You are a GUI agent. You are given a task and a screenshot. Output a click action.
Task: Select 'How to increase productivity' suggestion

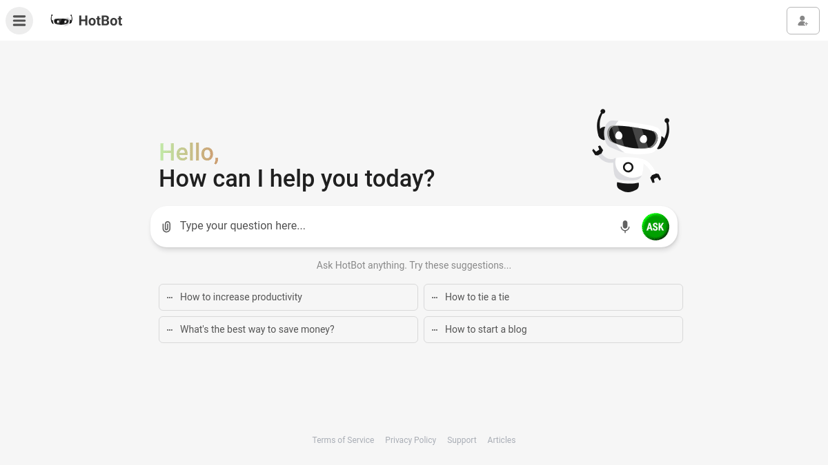[288, 297]
